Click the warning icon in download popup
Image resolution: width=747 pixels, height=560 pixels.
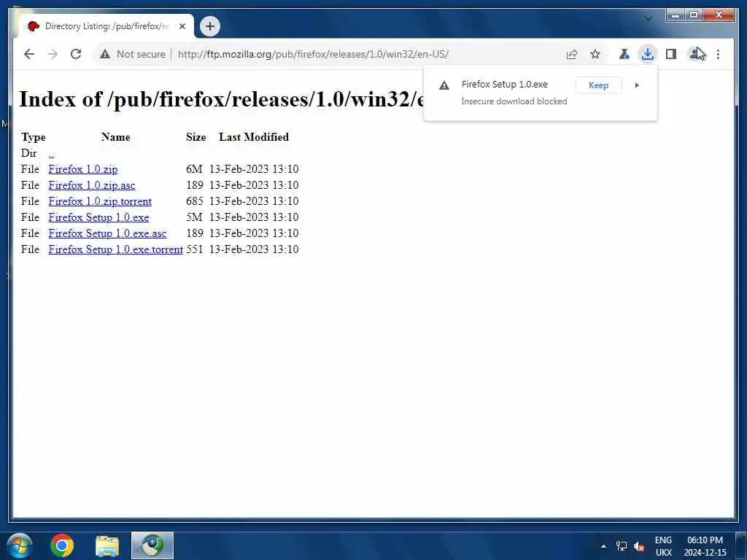point(444,86)
